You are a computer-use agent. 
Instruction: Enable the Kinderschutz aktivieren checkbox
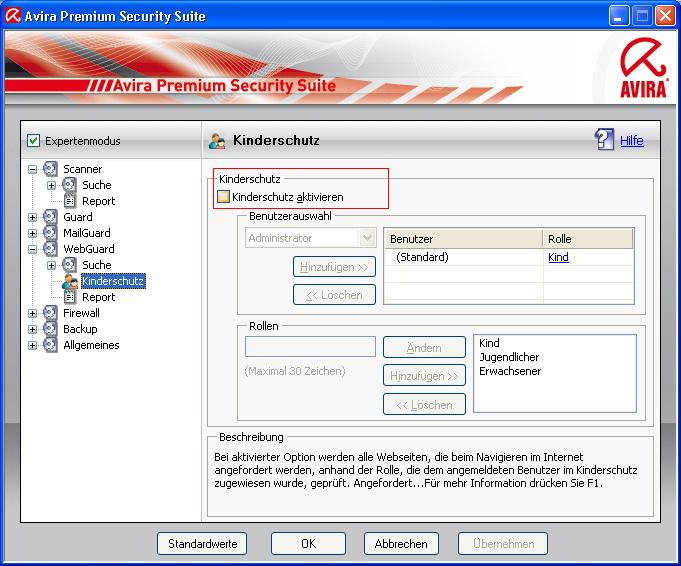tap(223, 196)
